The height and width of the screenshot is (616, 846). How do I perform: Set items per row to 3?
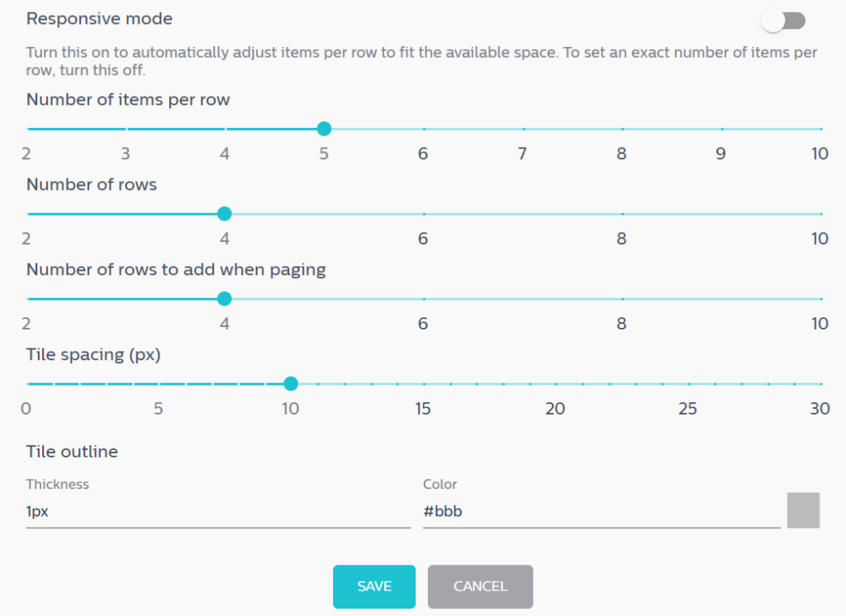click(126, 129)
